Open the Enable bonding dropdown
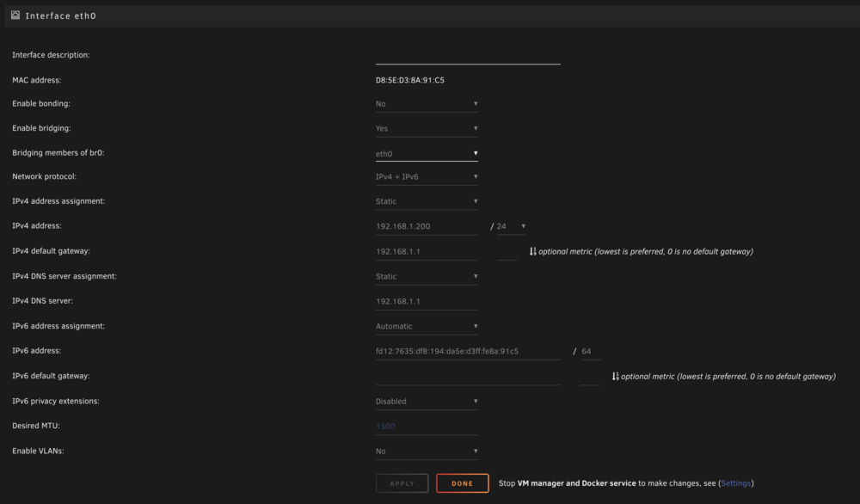 coord(427,104)
